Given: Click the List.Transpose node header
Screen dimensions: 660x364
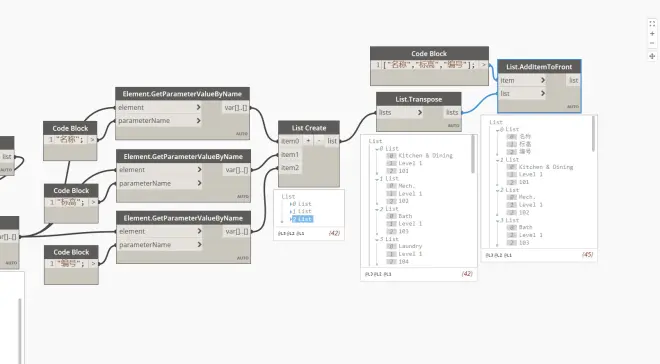Looking at the screenshot, I should [x=418, y=99].
